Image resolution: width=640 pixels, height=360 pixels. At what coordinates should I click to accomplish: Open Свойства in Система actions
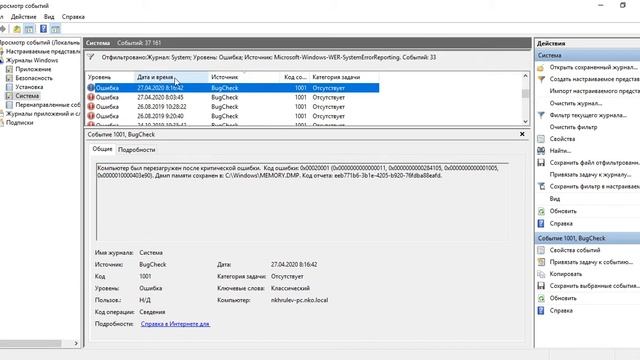pyautogui.click(x=562, y=139)
